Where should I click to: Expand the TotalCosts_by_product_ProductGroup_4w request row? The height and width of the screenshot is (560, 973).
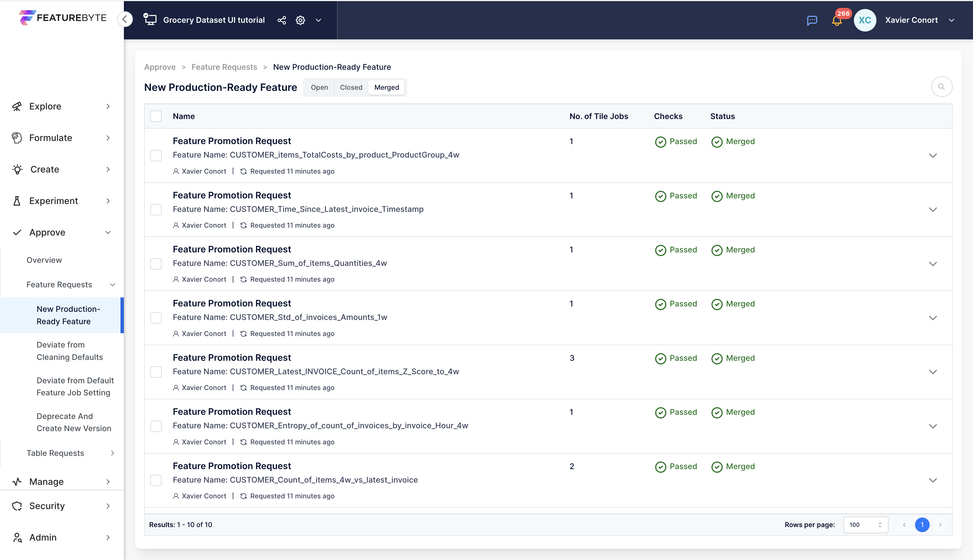(x=933, y=155)
